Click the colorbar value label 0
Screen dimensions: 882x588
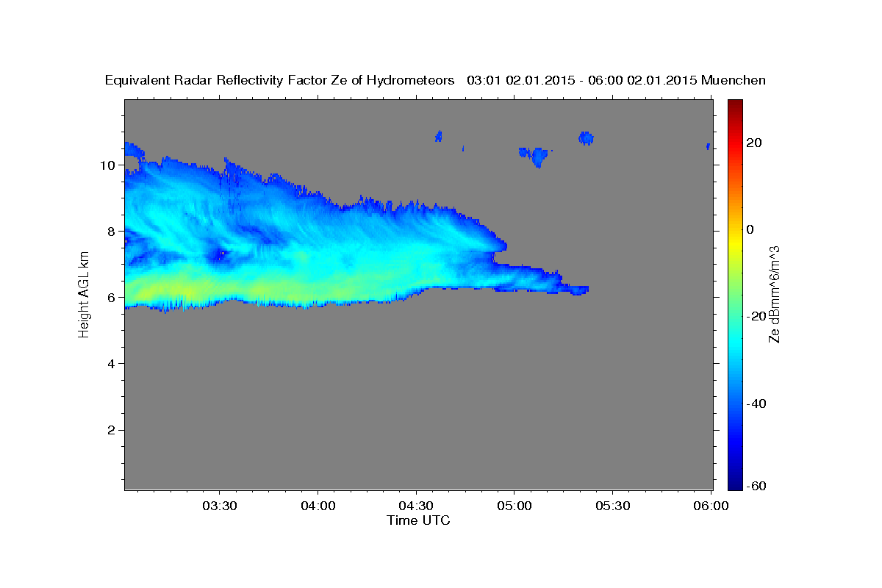pos(750,229)
